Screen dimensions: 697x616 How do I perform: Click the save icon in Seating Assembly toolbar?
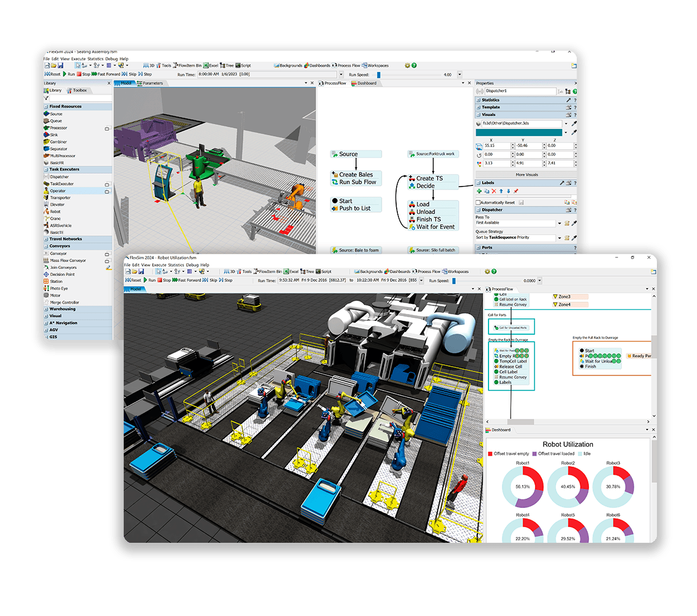(x=60, y=66)
